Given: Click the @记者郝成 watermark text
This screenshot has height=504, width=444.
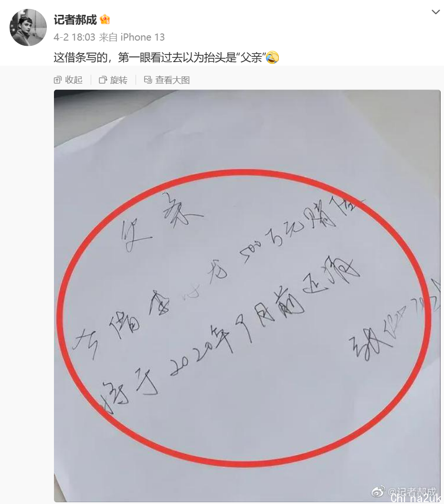Looking at the screenshot, I should (412, 492).
